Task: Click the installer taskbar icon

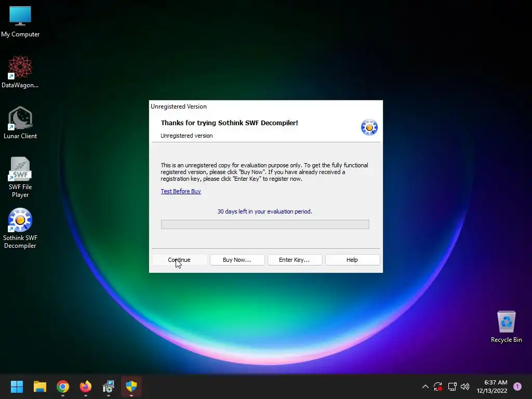Action: coord(109,387)
